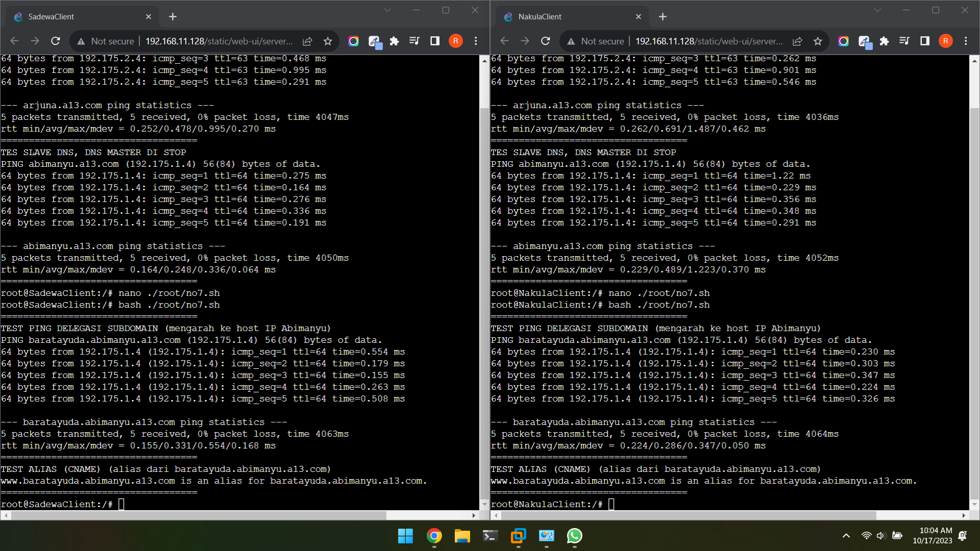This screenshot has height=551, width=980.
Task: Open the Extensions puzzle-piece menu
Action: 394,41
